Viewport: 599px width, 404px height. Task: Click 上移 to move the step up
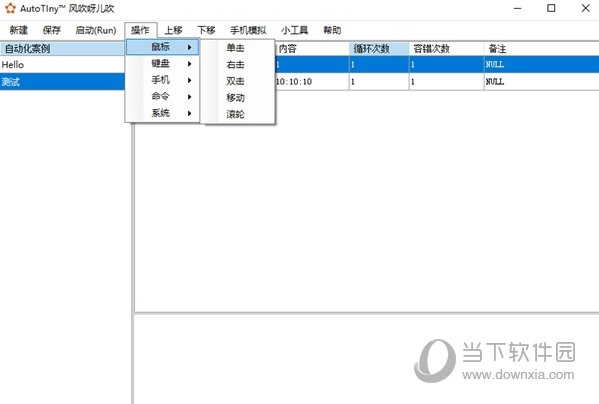(173, 30)
